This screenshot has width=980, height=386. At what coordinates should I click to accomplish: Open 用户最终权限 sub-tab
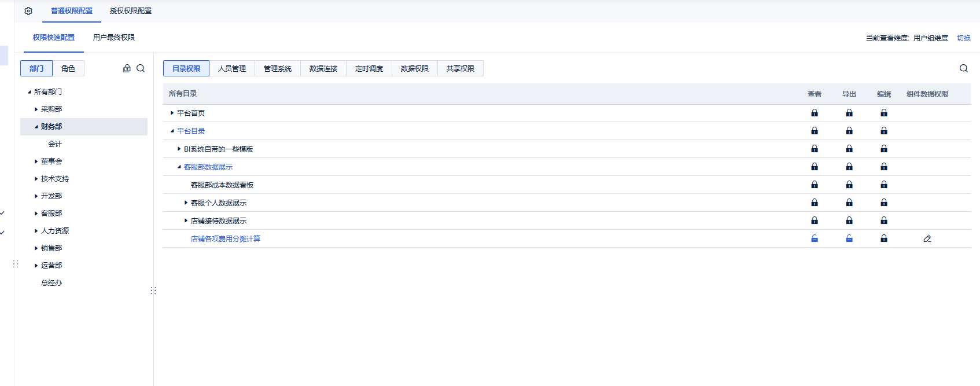[x=114, y=38]
